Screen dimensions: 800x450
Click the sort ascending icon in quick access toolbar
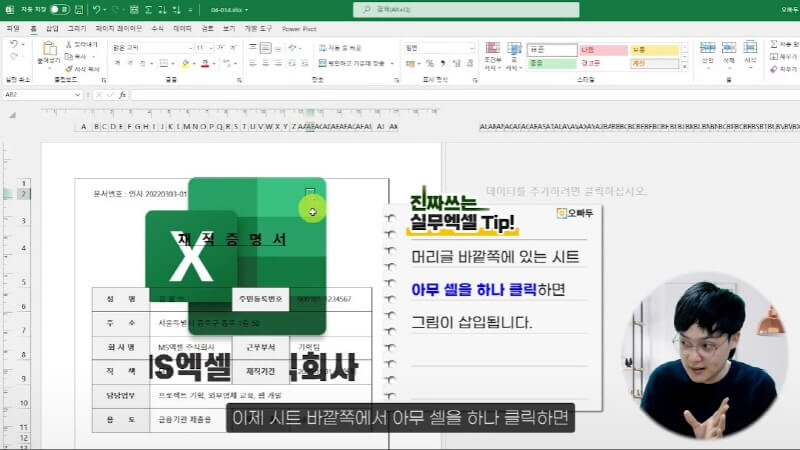pos(162,9)
